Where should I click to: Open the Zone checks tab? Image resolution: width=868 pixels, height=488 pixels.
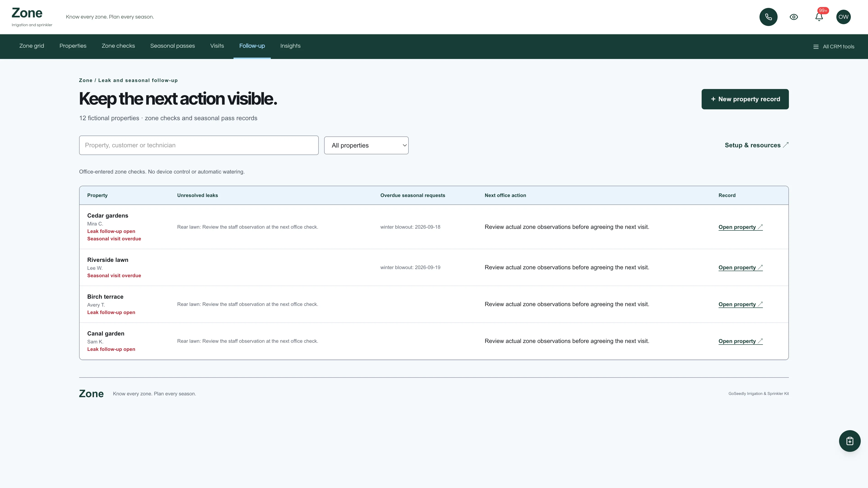[x=118, y=46]
